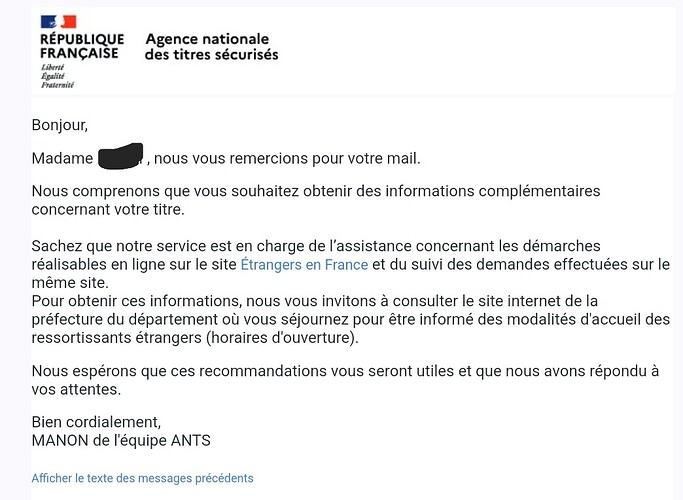Click the 'ressortissants étrangers (horaires d'ouverture)' line
Viewport: 683px width, 500px height.
click(x=195, y=338)
